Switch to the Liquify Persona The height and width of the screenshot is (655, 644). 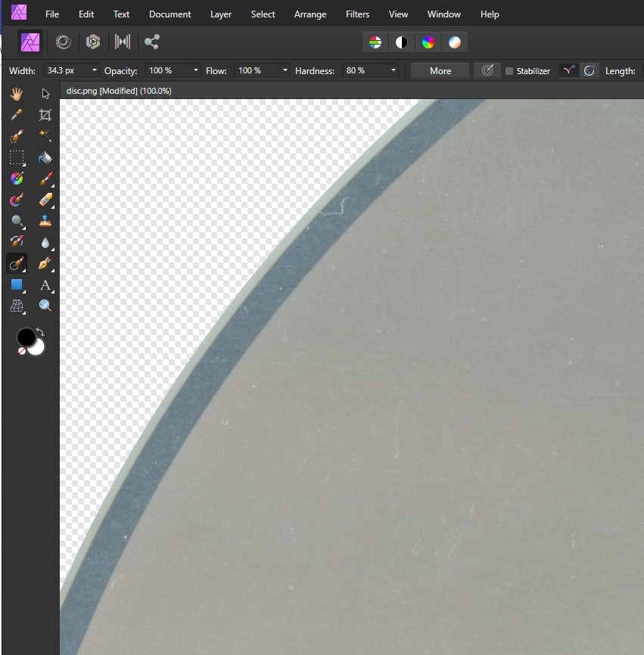point(64,42)
